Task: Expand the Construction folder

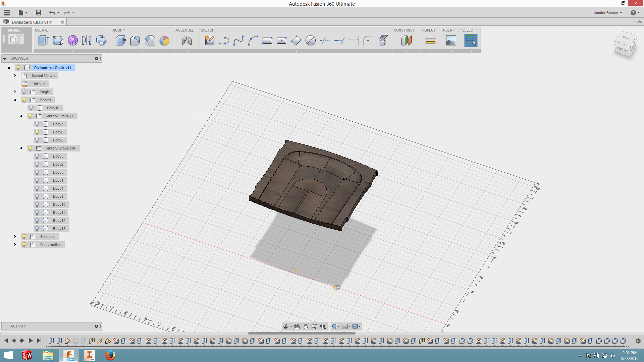Action: [15, 244]
